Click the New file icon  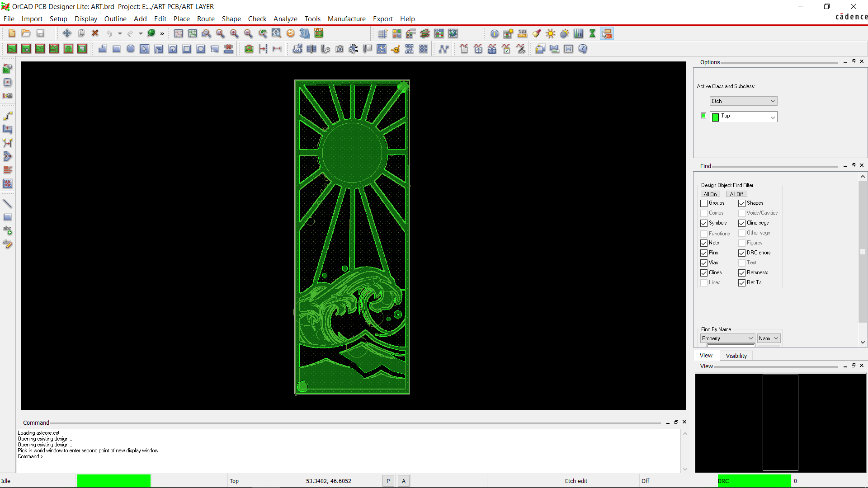coord(12,33)
